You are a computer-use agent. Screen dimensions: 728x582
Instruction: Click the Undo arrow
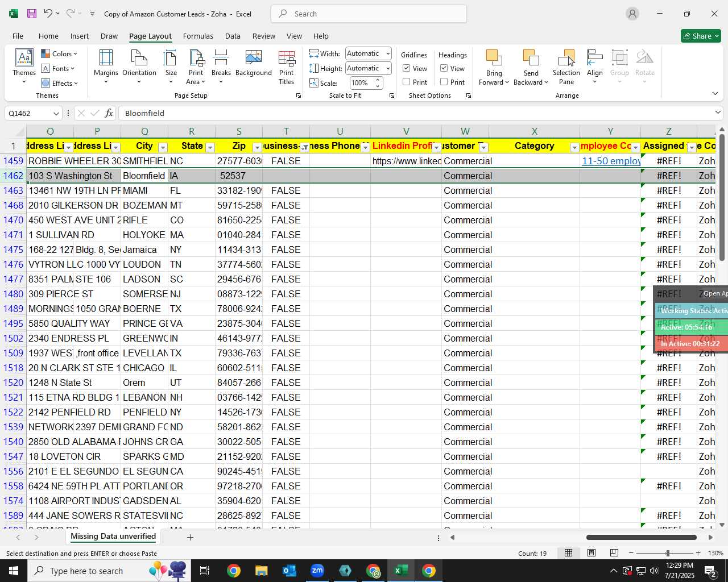point(48,14)
